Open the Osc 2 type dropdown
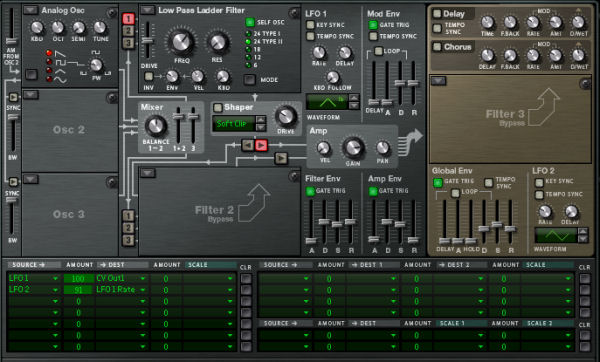The width and height of the screenshot is (600, 362). click(31, 95)
